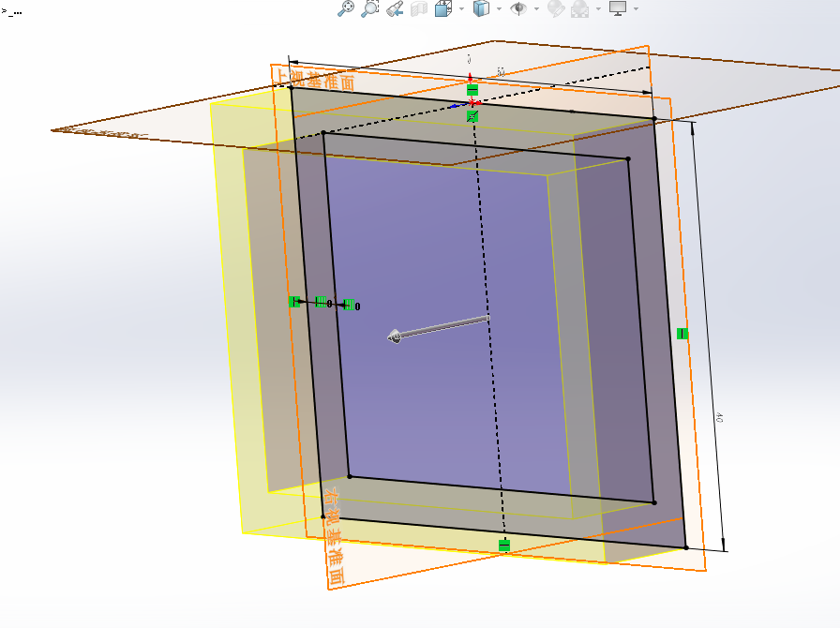Click the Apply Scene icon
Image resolution: width=840 pixels, height=628 pixels.
point(580,8)
